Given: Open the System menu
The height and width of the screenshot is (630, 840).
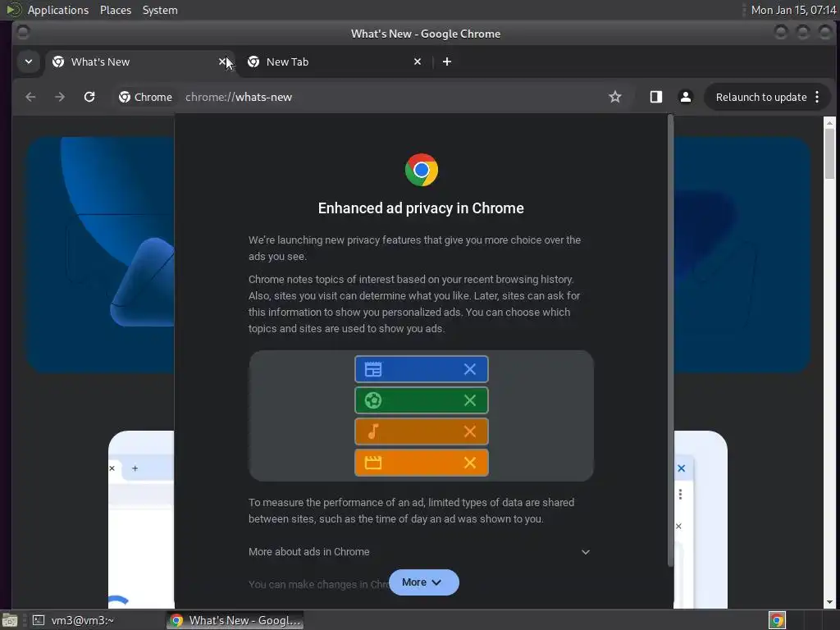Looking at the screenshot, I should coord(160,10).
